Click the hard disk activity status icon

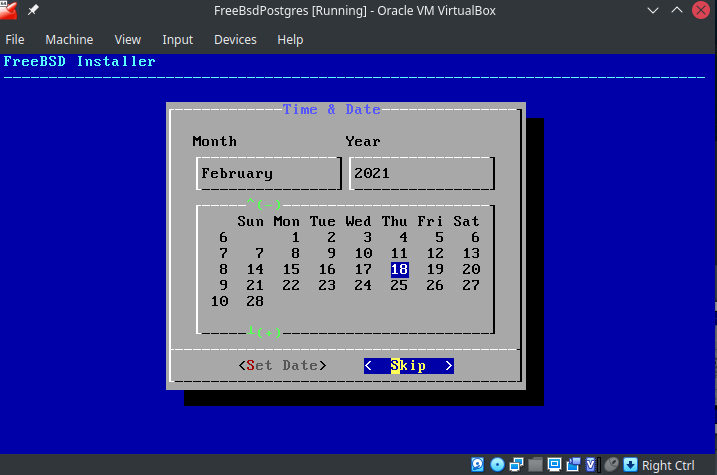(x=477, y=464)
